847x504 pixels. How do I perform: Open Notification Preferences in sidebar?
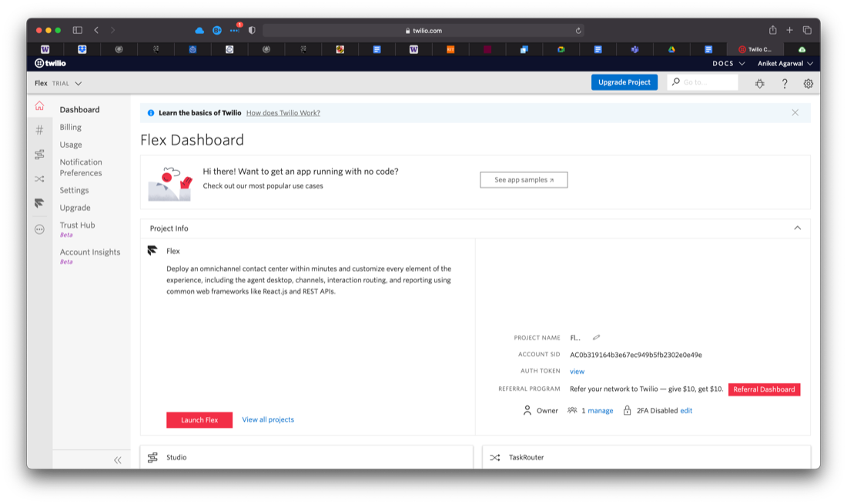tap(81, 167)
